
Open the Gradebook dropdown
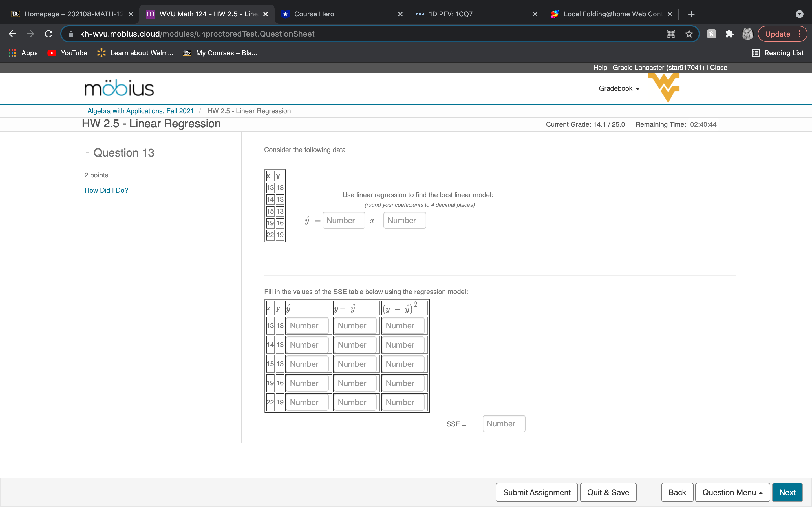619,88
